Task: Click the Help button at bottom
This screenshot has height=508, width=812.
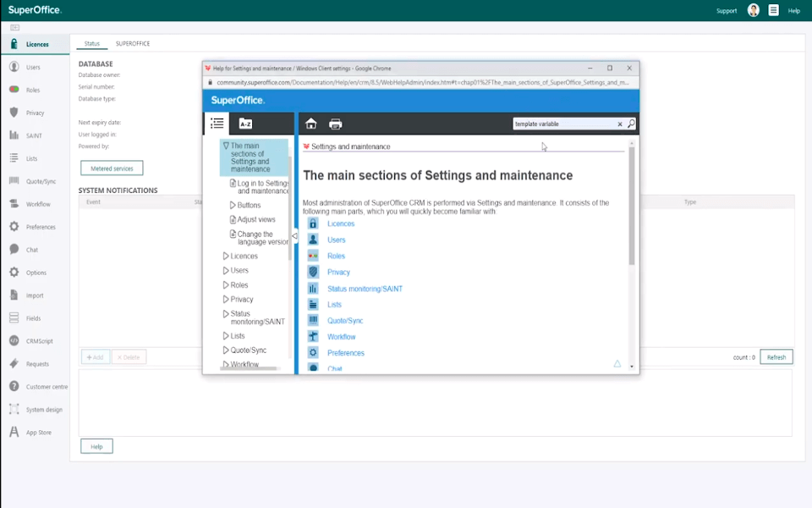Action: 96,446
